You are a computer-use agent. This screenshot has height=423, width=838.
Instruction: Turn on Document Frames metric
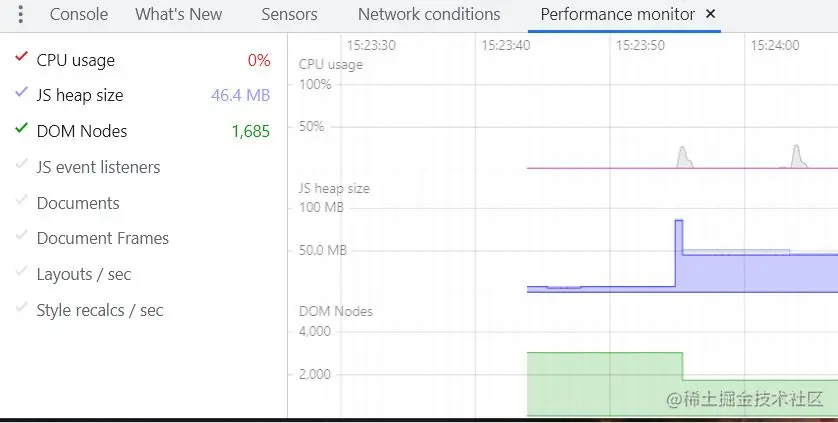pyautogui.click(x=22, y=237)
